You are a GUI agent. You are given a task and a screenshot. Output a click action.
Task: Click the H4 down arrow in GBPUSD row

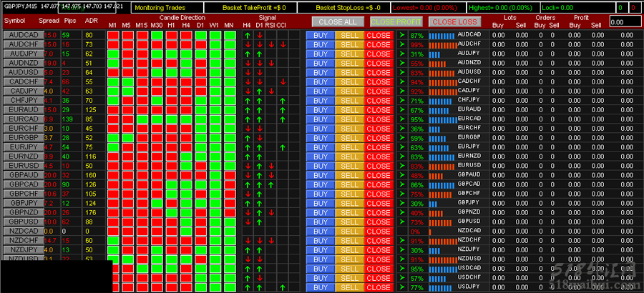tap(248, 222)
